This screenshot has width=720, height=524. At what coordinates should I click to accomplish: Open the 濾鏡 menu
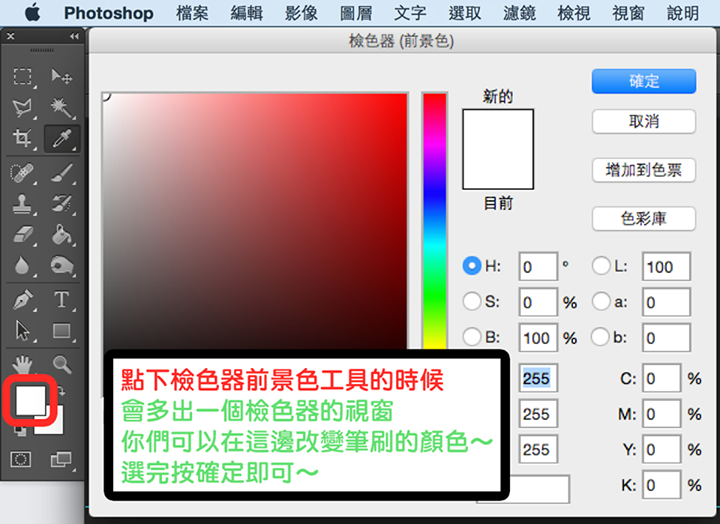[x=519, y=13]
